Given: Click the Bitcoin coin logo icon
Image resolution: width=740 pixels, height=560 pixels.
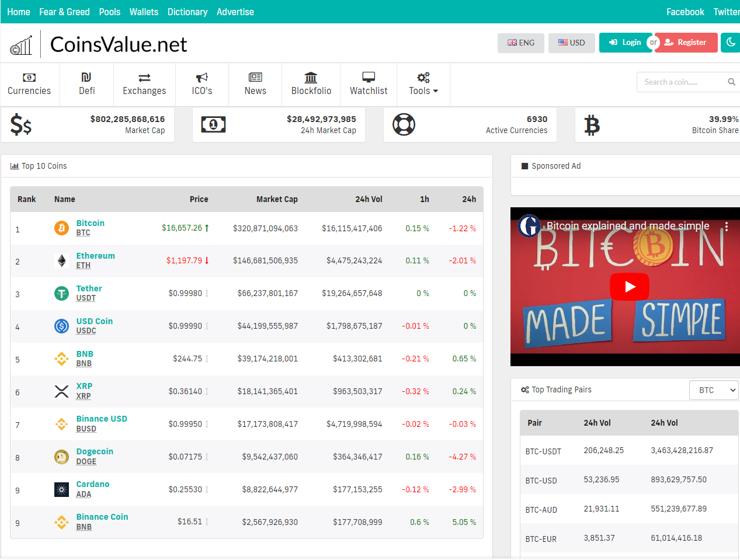Looking at the screenshot, I should pos(61,228).
